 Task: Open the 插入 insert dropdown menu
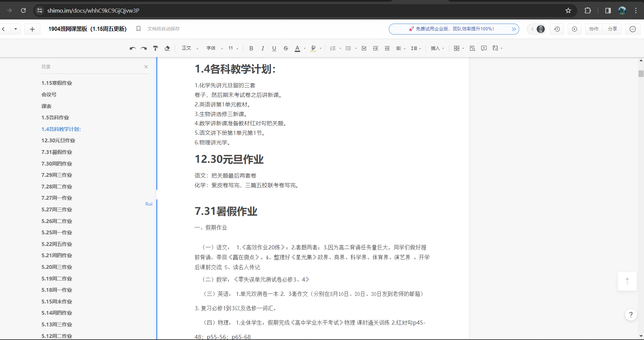(437, 48)
